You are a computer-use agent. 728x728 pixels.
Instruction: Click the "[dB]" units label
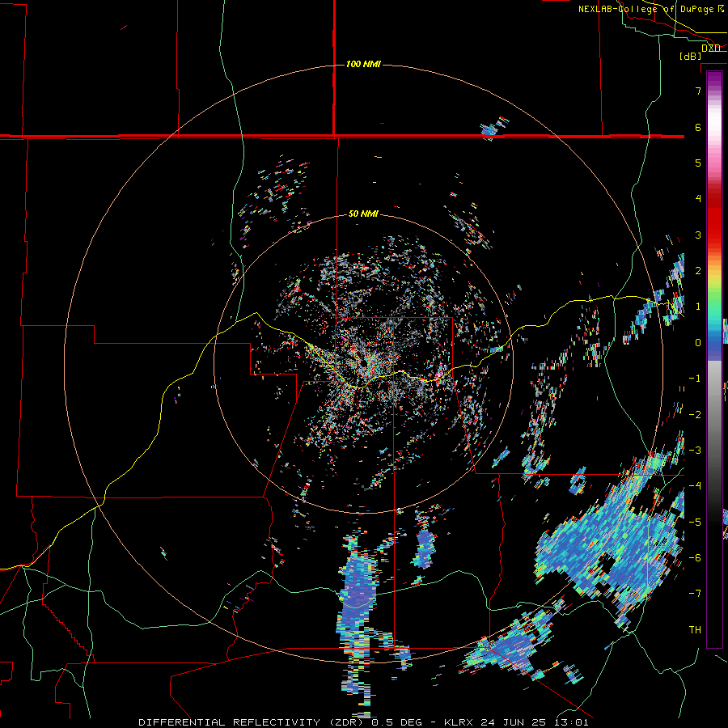690,57
